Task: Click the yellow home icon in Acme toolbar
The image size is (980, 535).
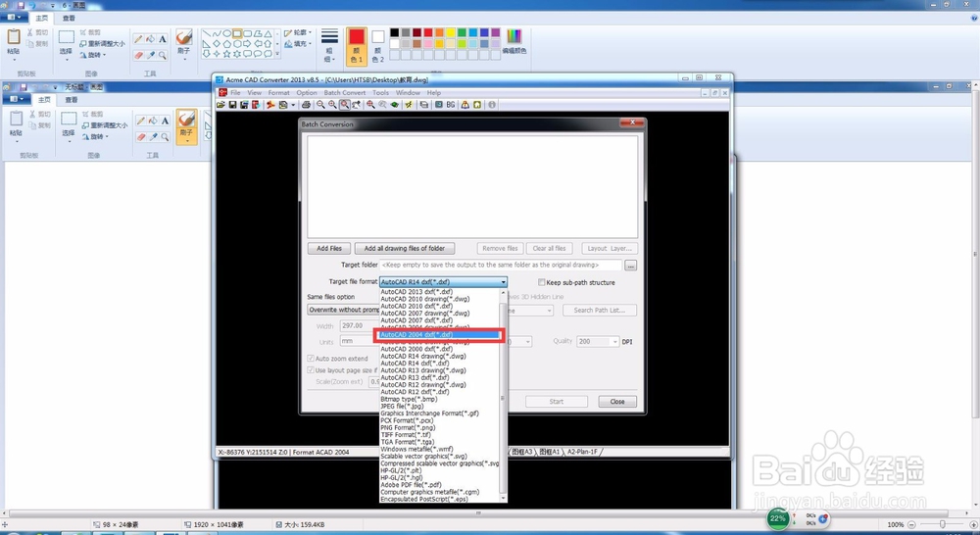Action: [477, 105]
